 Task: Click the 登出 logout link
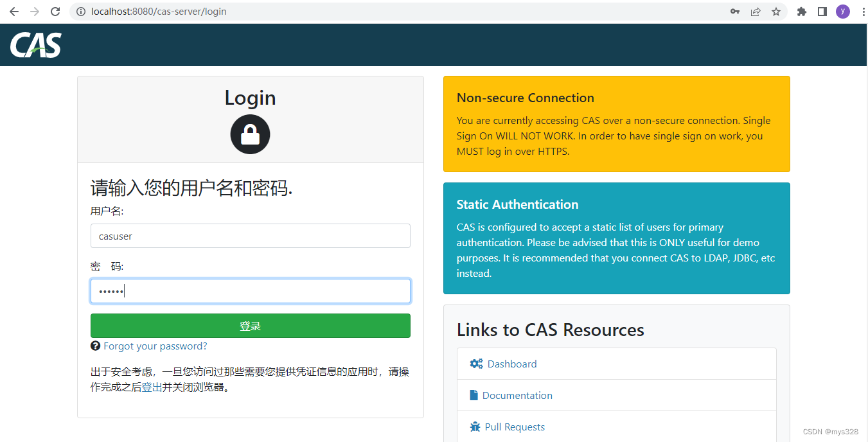point(152,387)
